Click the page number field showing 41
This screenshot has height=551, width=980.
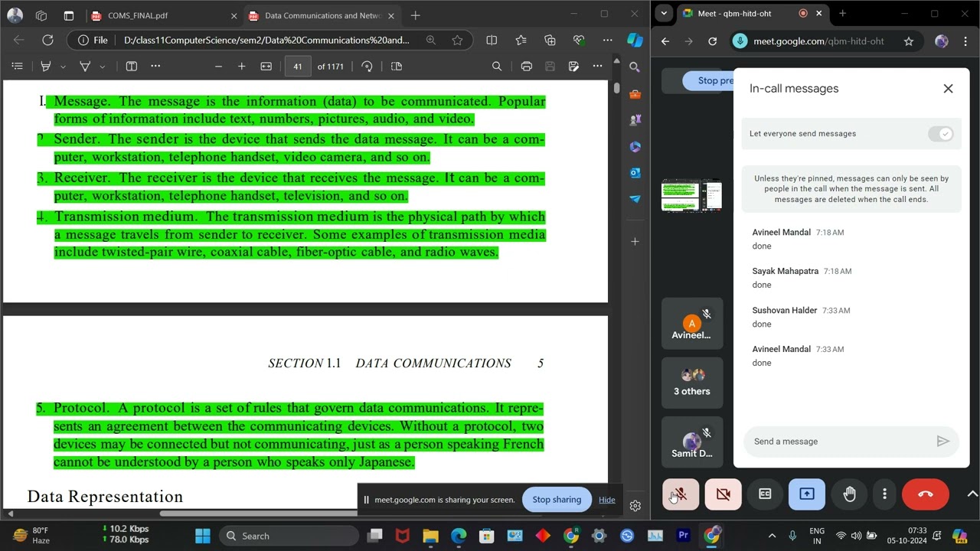(298, 67)
